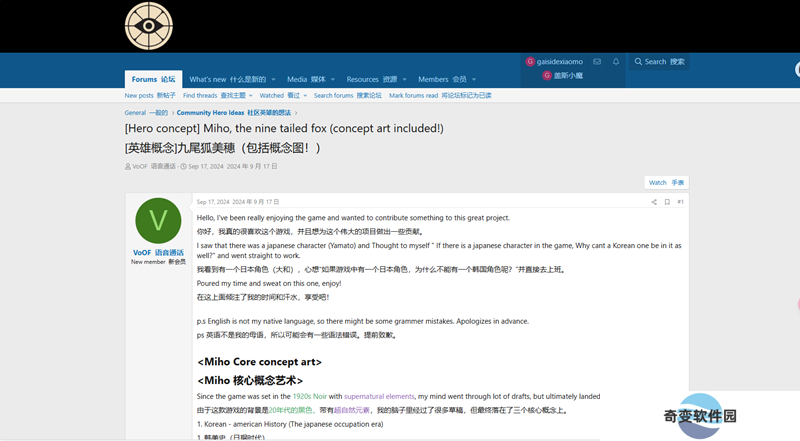Open the Members tab
The height and width of the screenshot is (441, 800).
442,79
